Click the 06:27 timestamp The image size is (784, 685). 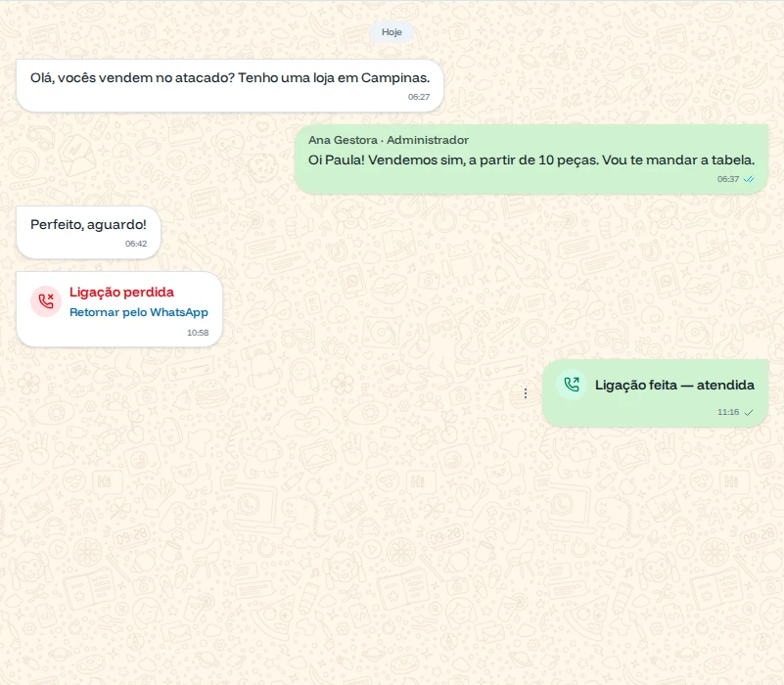[419, 97]
